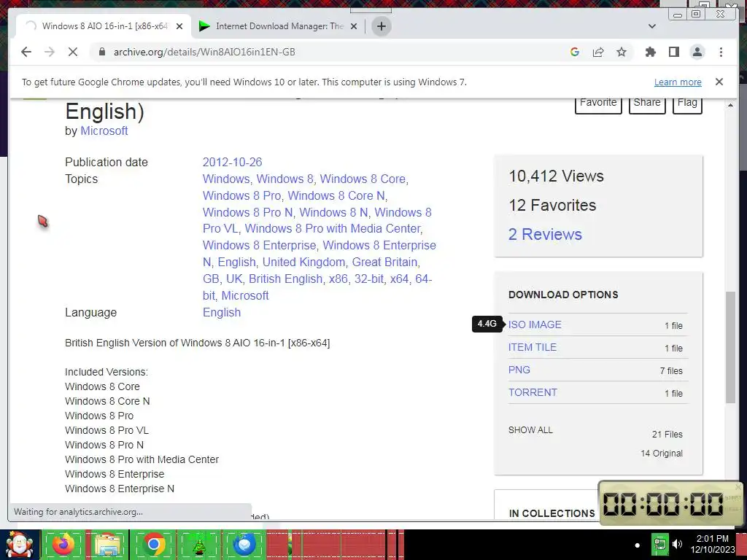Click the greyed forward navigation arrow
The height and width of the screenshot is (560, 747).
pyautogui.click(x=50, y=52)
